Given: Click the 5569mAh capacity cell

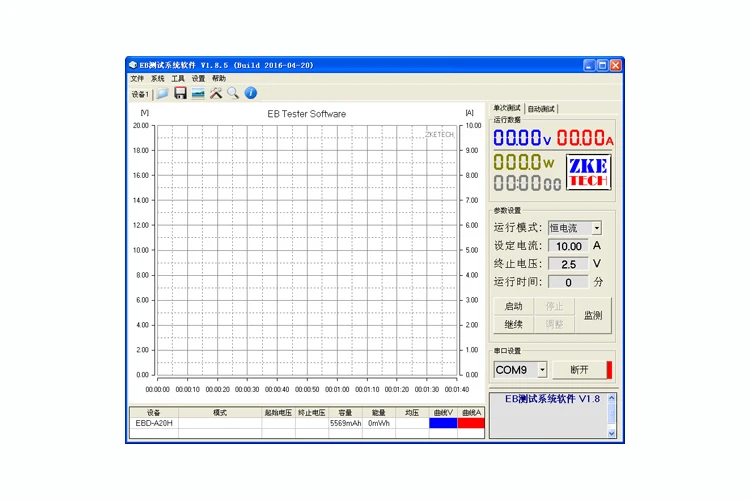Looking at the screenshot, I should (345, 423).
